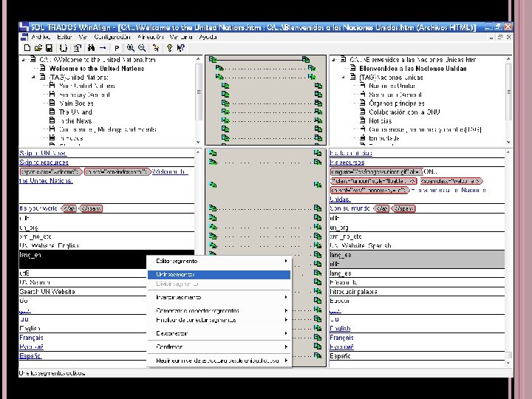The height and width of the screenshot is (399, 532).
Task: Click source connector icon on un_org row
Action: point(213,227)
